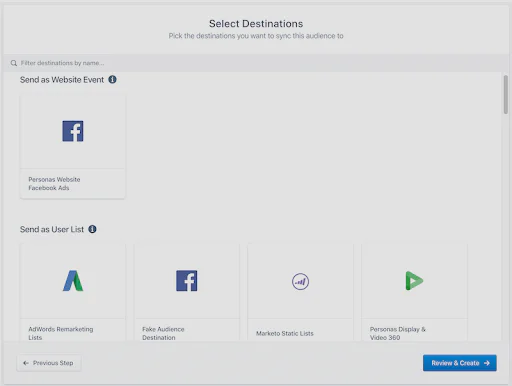This screenshot has height=386, width=512.
Task: Click the Filter destinations by name field
Action: point(256,63)
